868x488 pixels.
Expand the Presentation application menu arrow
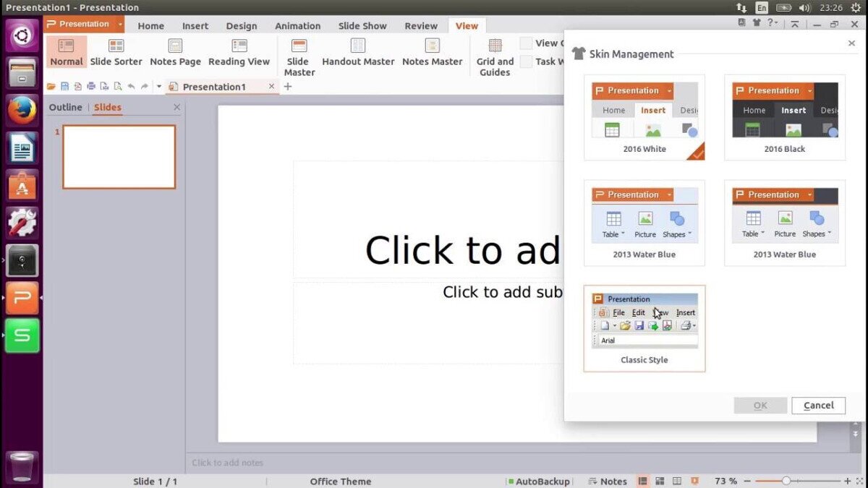[119, 24]
